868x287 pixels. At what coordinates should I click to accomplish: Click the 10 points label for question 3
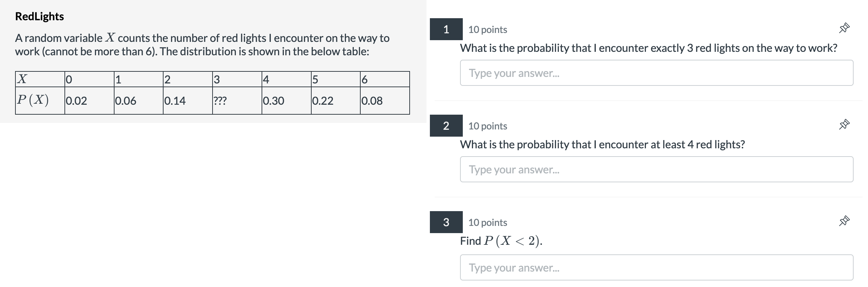click(x=487, y=222)
